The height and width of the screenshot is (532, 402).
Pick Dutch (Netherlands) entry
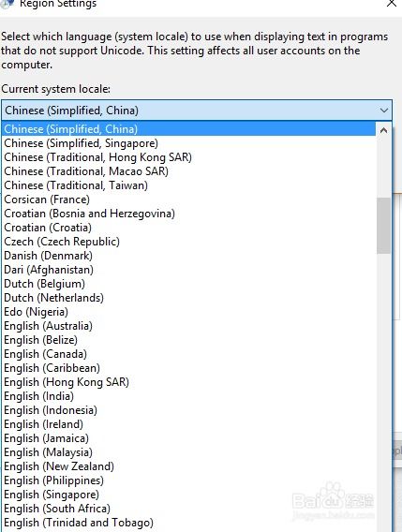click(x=189, y=298)
